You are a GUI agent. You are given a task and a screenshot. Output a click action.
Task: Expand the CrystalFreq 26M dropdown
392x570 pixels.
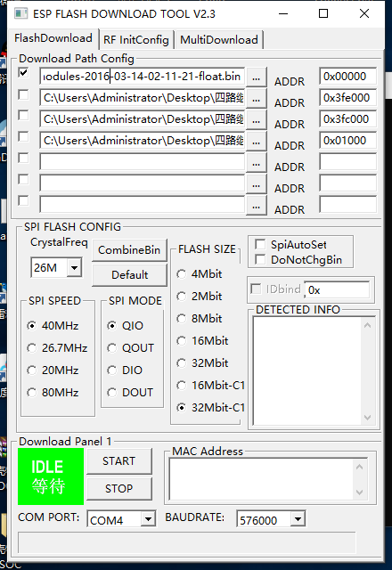[74, 268]
